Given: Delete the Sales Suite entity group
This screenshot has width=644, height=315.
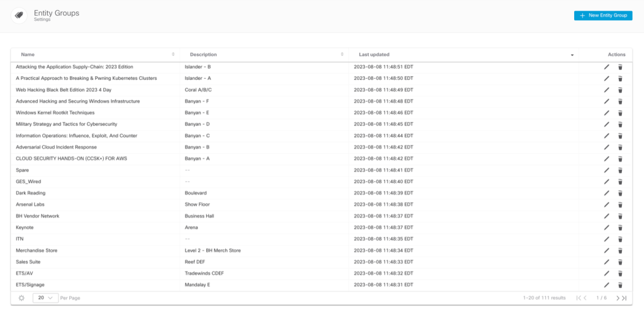Looking at the screenshot, I should pos(619,262).
